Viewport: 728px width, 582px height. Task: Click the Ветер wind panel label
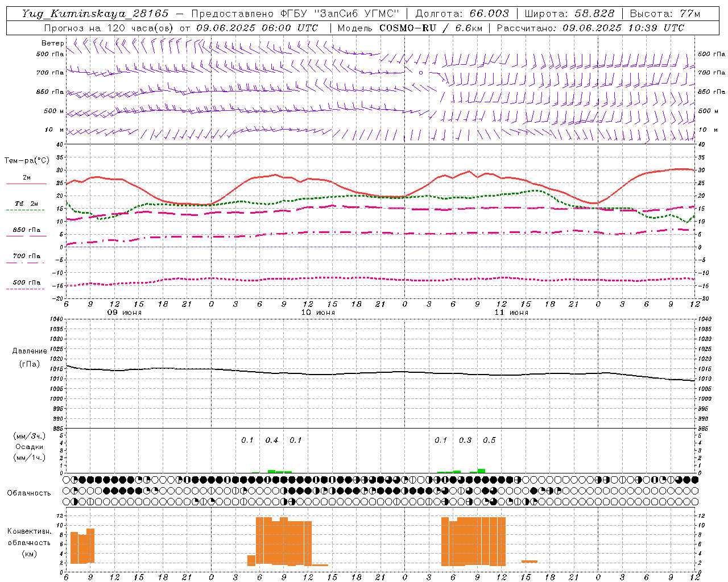click(53, 43)
